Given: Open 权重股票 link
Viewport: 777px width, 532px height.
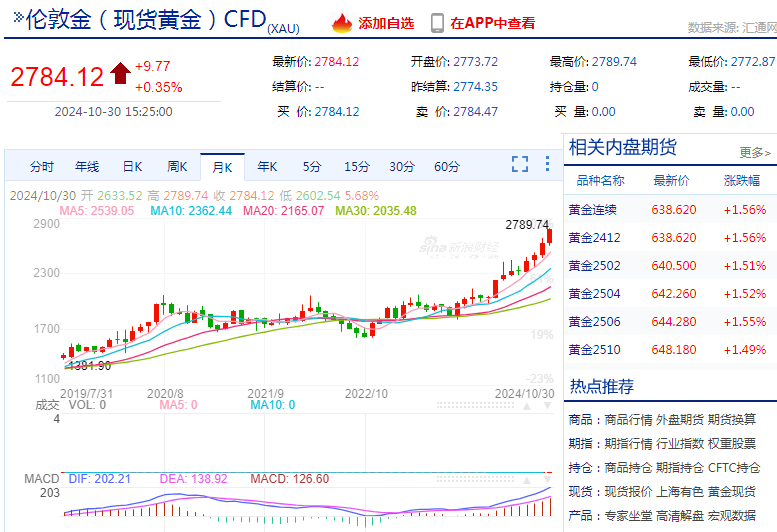Looking at the screenshot, I should point(731,443).
